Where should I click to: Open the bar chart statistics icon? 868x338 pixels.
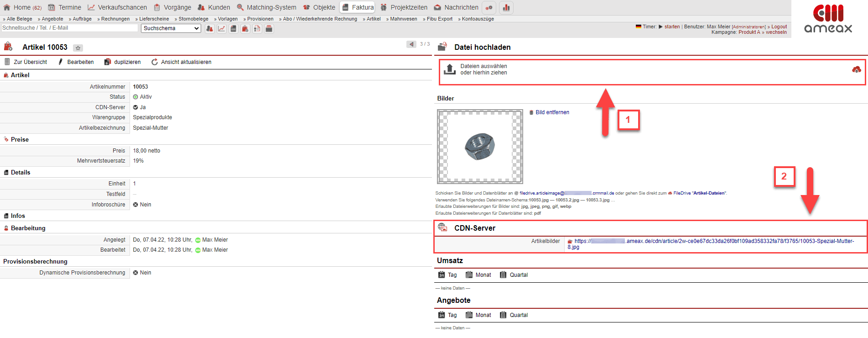506,8
